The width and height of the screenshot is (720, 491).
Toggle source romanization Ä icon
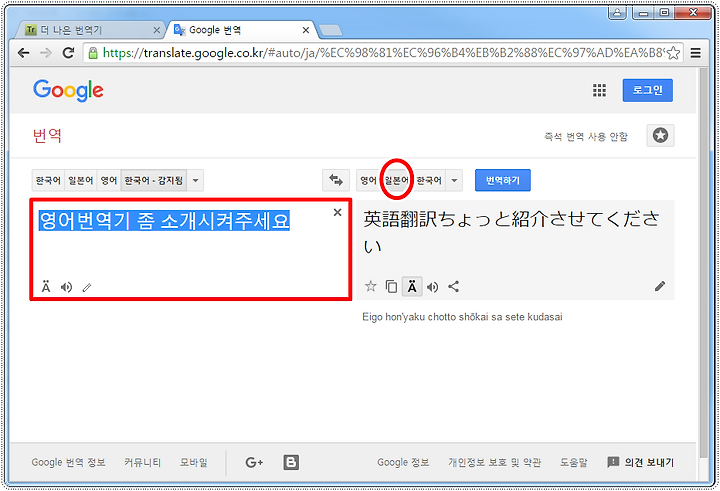point(46,287)
